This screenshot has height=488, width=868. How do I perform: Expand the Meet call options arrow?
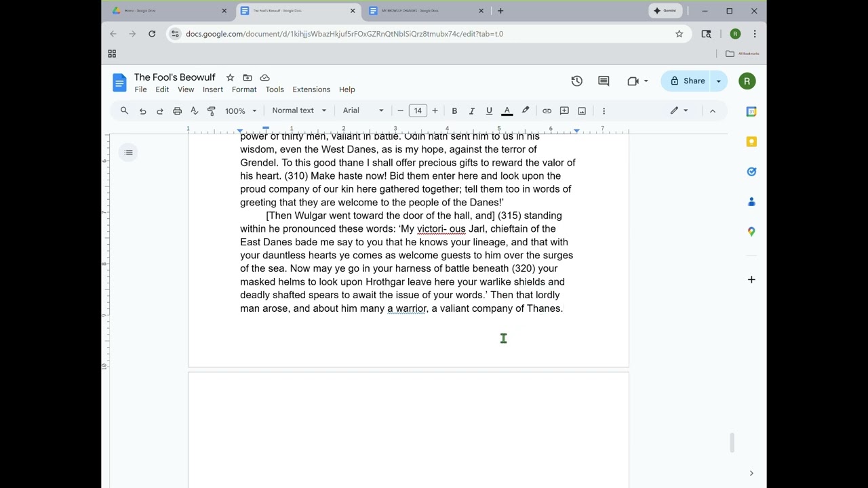pyautogui.click(x=646, y=81)
